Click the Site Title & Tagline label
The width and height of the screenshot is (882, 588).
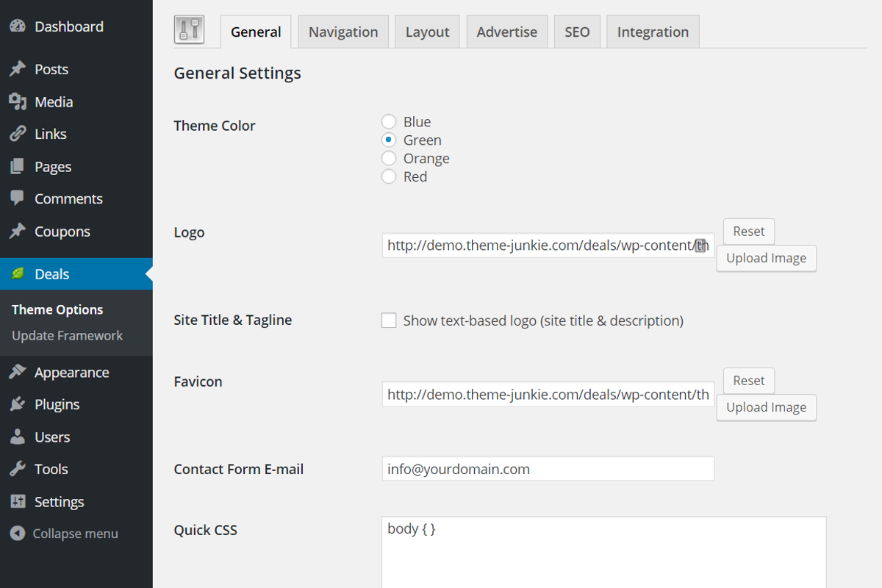pyautogui.click(x=233, y=320)
